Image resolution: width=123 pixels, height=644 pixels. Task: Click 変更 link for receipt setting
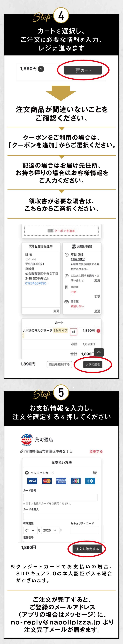tap(97, 296)
